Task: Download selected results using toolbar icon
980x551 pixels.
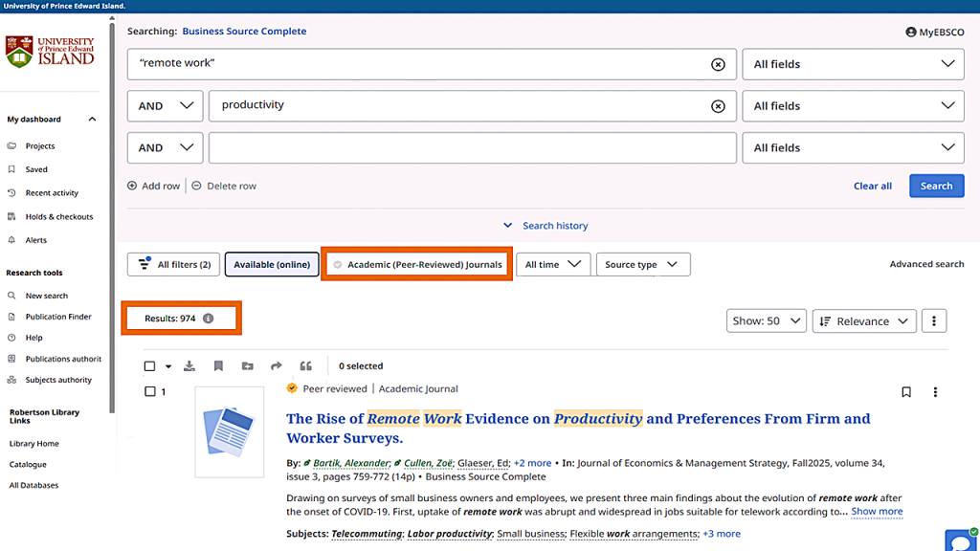Action: click(x=189, y=366)
